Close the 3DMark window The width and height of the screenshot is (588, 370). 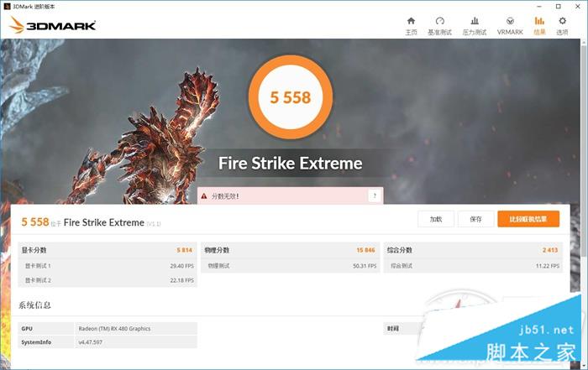578,7
